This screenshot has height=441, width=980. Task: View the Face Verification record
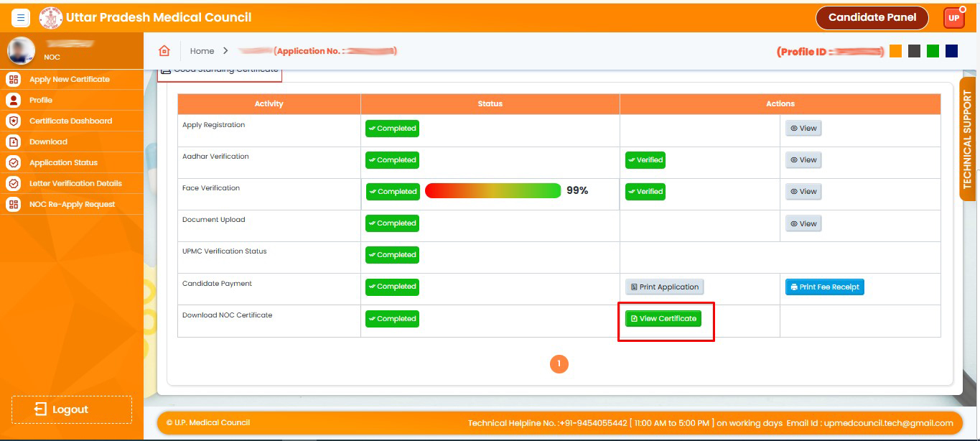point(803,192)
